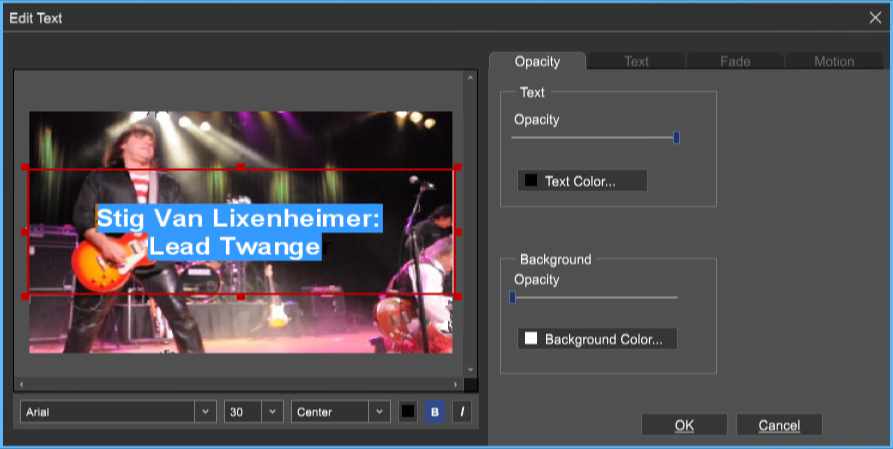The image size is (893, 449).
Task: Switch to the Motion tab
Action: coord(834,62)
